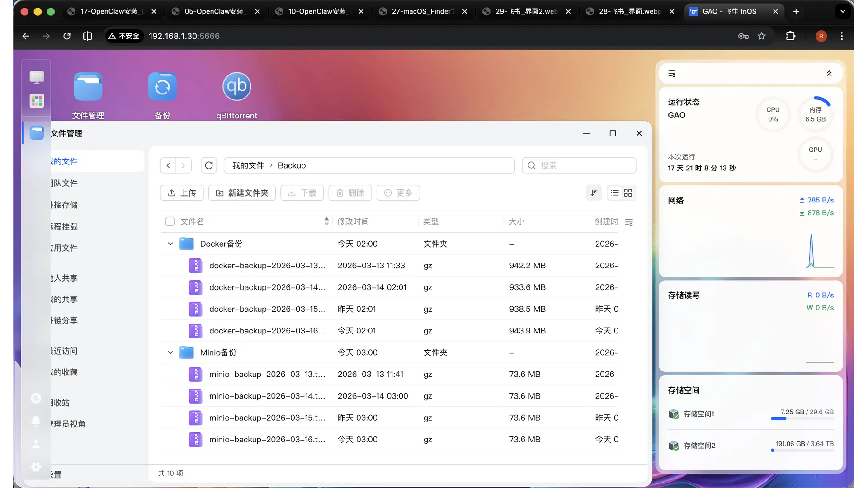Switch to the 28-飞书_界面 browser tab
The height and width of the screenshot is (488, 868).
point(630,11)
